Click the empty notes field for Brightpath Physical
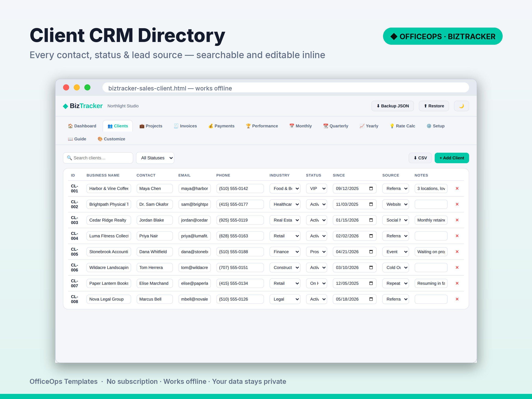 tap(431, 204)
